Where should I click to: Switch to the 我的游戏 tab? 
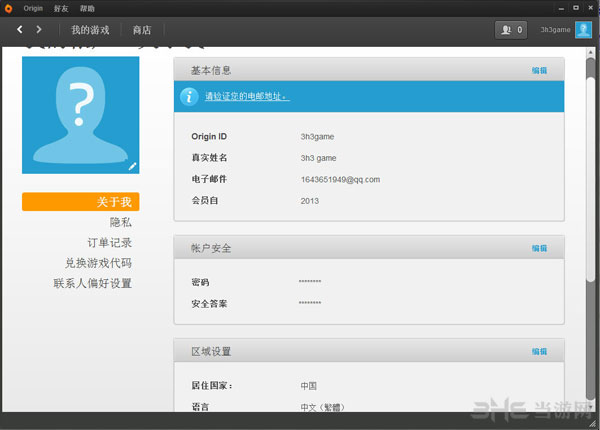click(x=89, y=30)
